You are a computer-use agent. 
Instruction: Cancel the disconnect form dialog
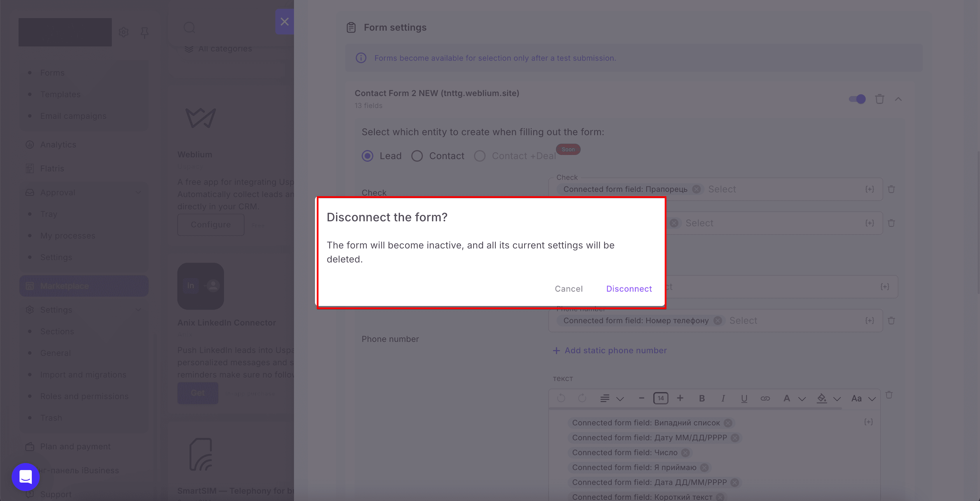coord(568,288)
